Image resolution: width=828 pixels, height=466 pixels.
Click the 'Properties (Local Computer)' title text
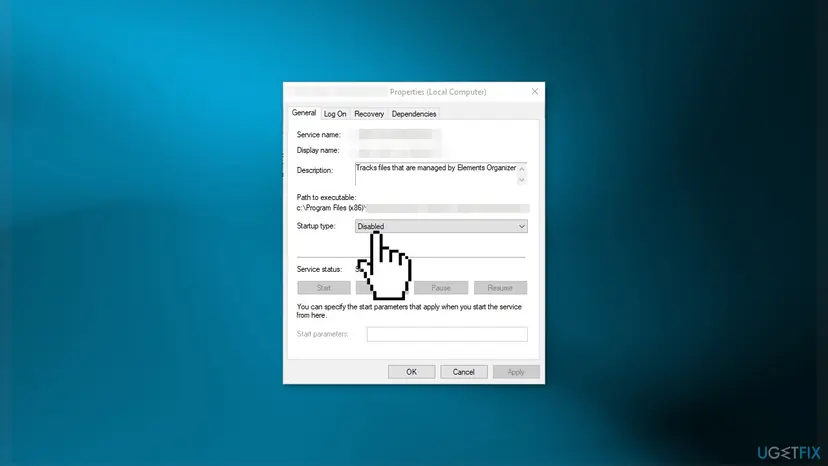438,91
